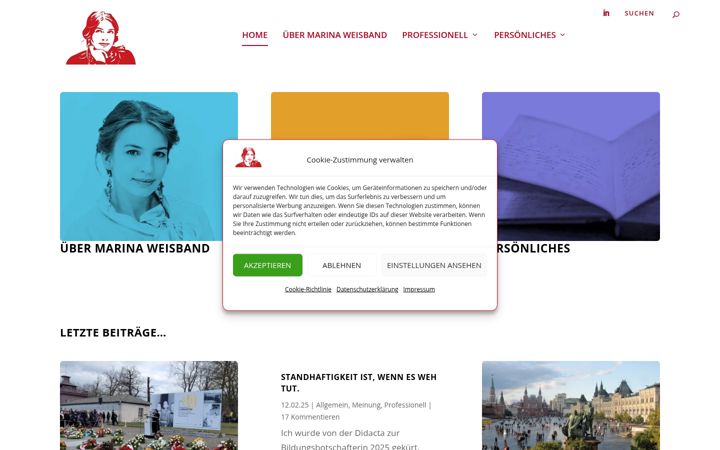Open the Meinung category link
The height and width of the screenshot is (450, 720).
(366, 405)
